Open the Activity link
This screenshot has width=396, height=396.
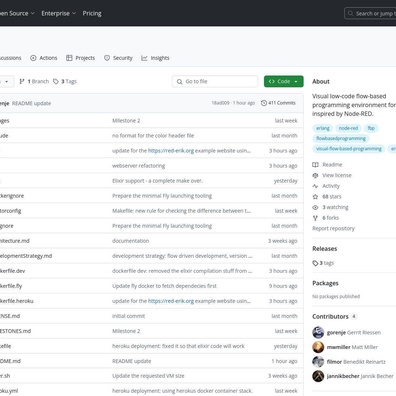[x=331, y=186]
